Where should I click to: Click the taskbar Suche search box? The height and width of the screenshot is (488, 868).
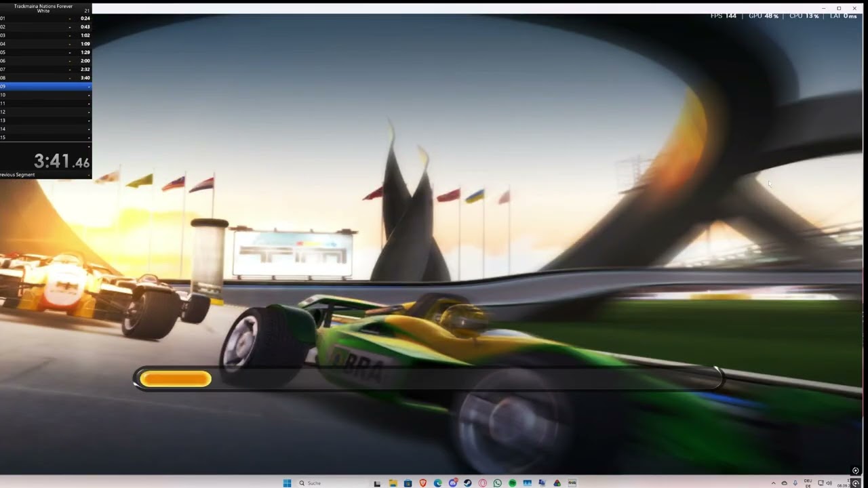(x=332, y=483)
